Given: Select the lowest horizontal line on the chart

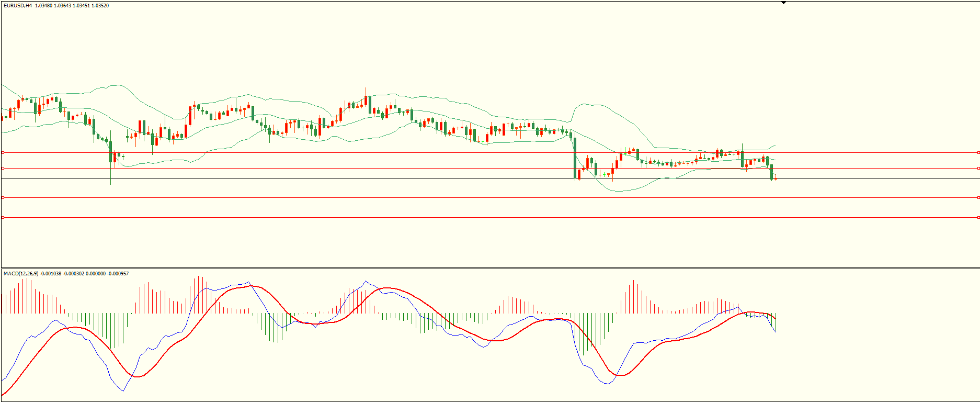Looking at the screenshot, I should click(490, 217).
